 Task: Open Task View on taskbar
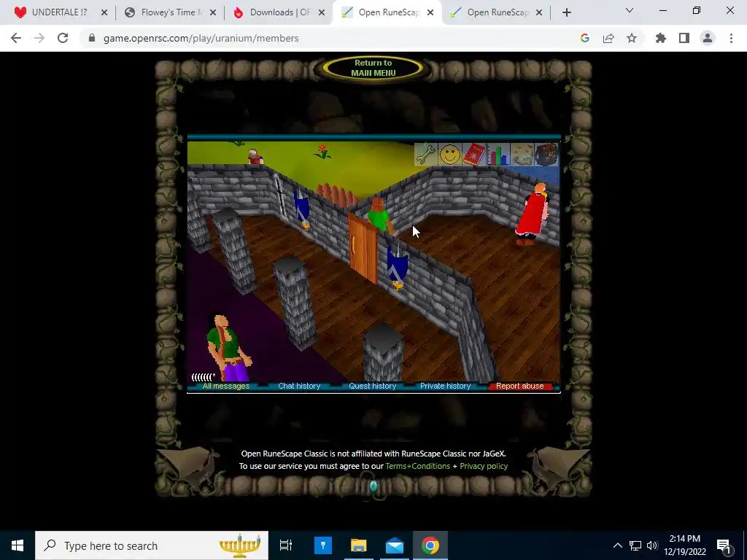coord(286,545)
